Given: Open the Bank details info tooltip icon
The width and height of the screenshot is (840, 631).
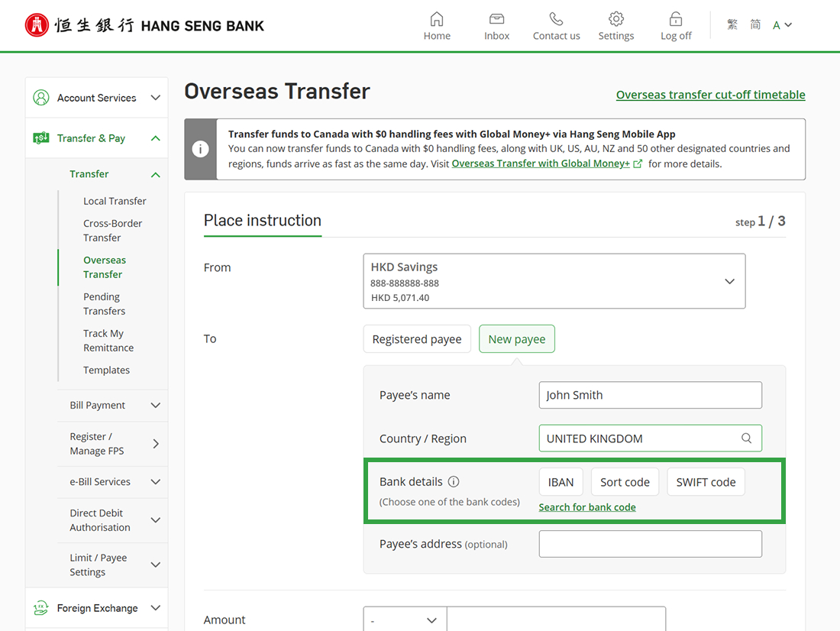Looking at the screenshot, I should tap(454, 481).
